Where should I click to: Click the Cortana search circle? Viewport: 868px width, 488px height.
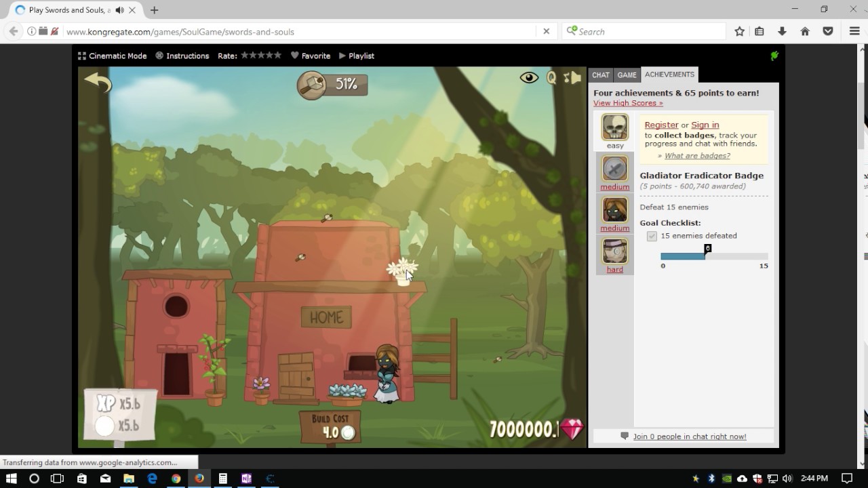coord(35,479)
